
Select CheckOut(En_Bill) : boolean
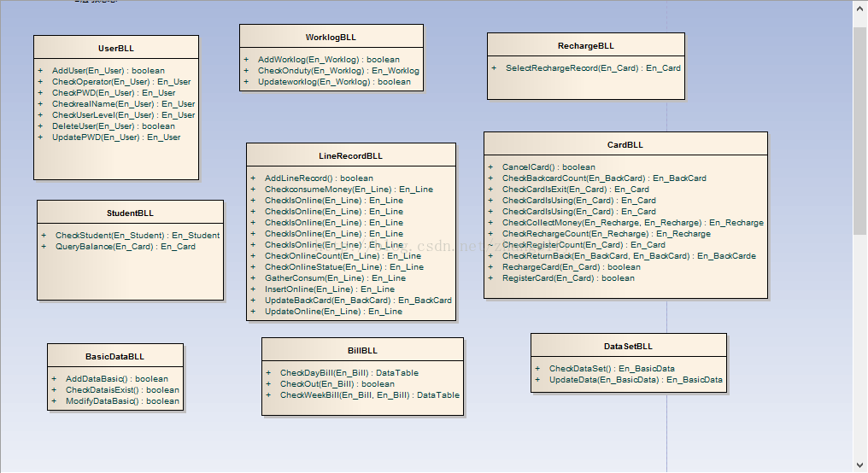tap(337, 384)
